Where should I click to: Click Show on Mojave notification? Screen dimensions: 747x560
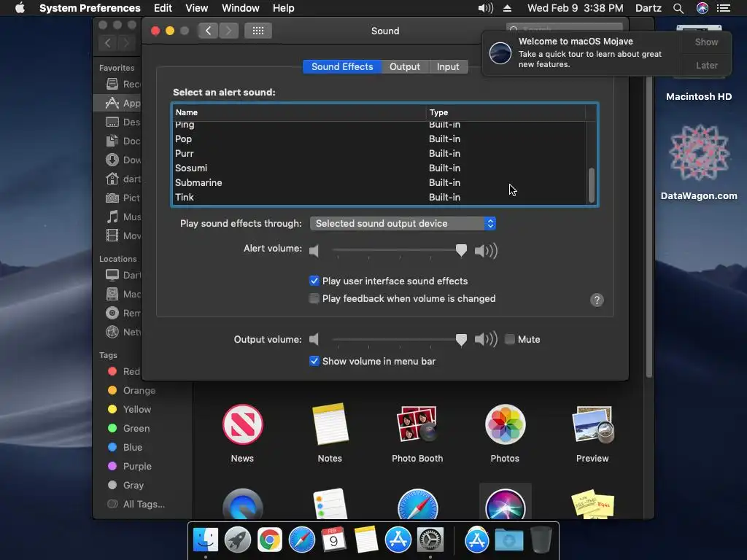coord(706,42)
